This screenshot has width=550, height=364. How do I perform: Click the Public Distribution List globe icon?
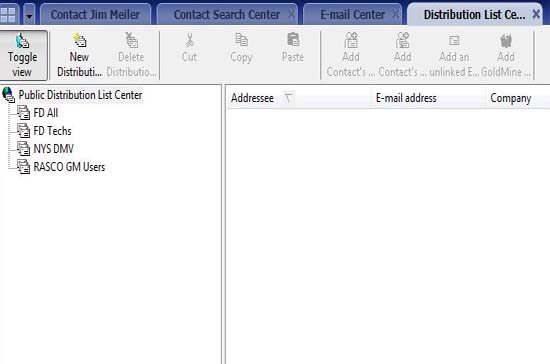[x=8, y=95]
